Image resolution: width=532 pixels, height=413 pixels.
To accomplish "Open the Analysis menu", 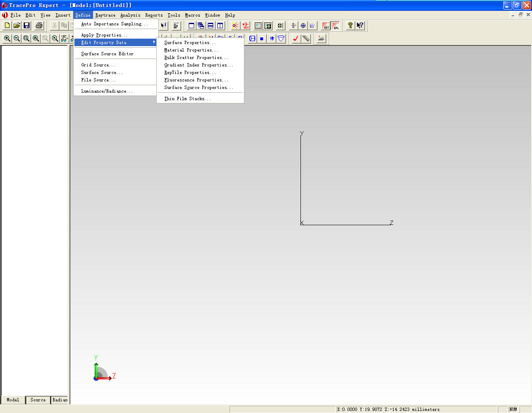I will point(130,15).
